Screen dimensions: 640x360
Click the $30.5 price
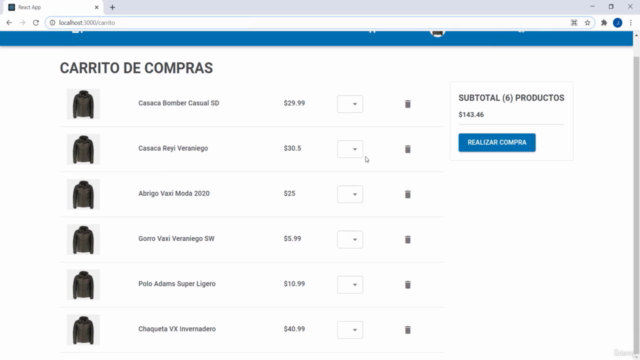click(292, 148)
